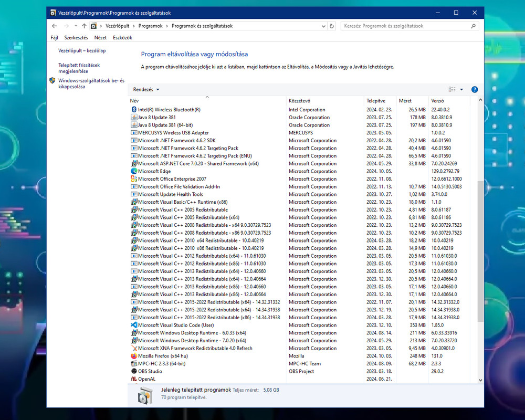Click the OpenAL icon
This screenshot has height=420, width=525.
(134, 379)
